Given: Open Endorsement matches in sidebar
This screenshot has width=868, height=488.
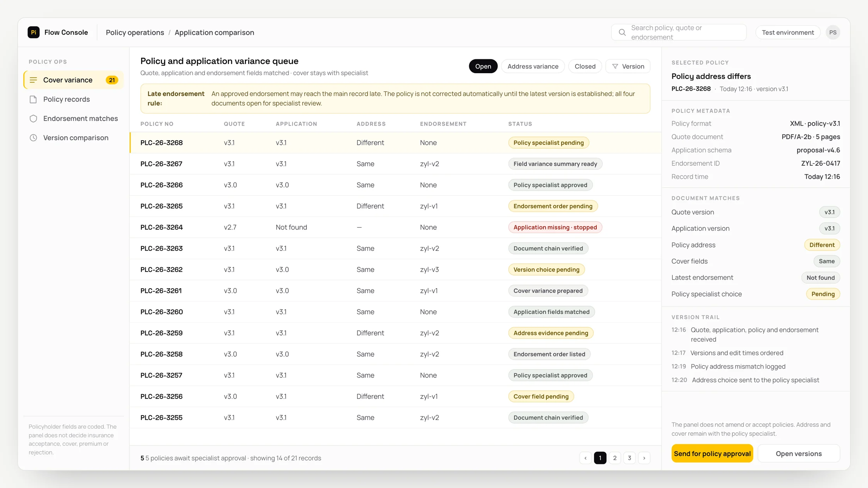Looking at the screenshot, I should 74,119.
